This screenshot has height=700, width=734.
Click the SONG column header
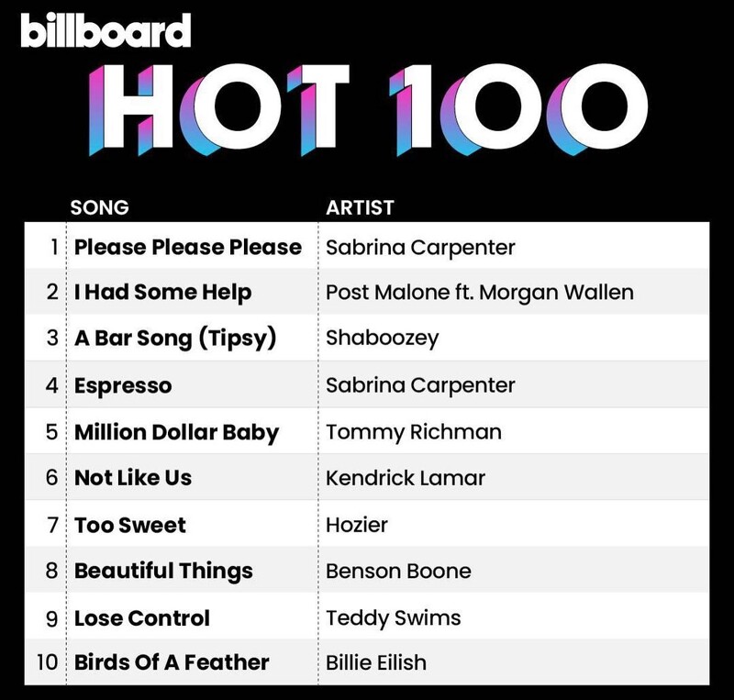[99, 207]
